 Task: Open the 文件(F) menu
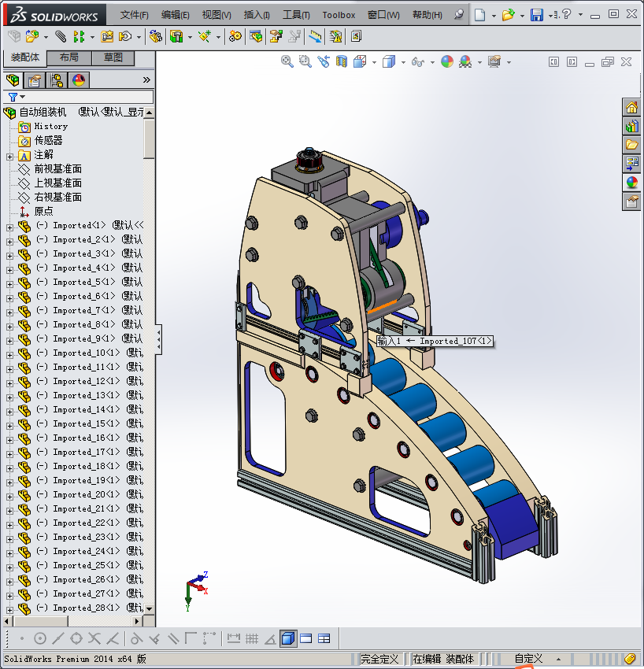pos(134,15)
